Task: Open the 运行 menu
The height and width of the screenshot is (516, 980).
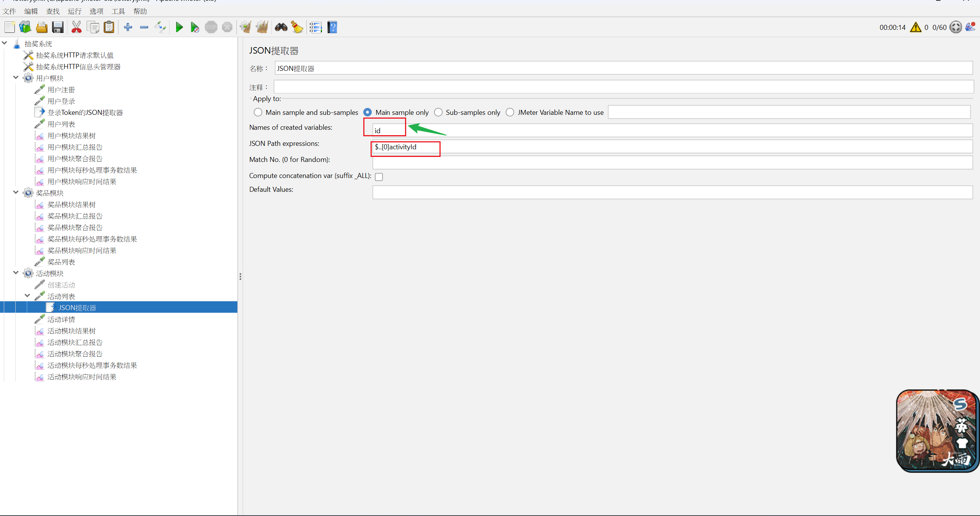Action: pyautogui.click(x=74, y=11)
